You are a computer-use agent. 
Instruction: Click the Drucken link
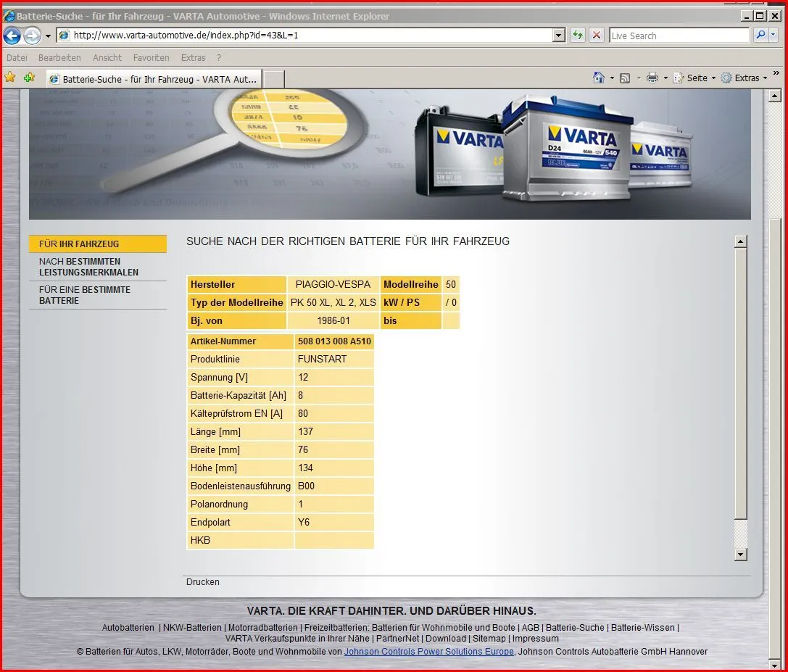(x=202, y=582)
